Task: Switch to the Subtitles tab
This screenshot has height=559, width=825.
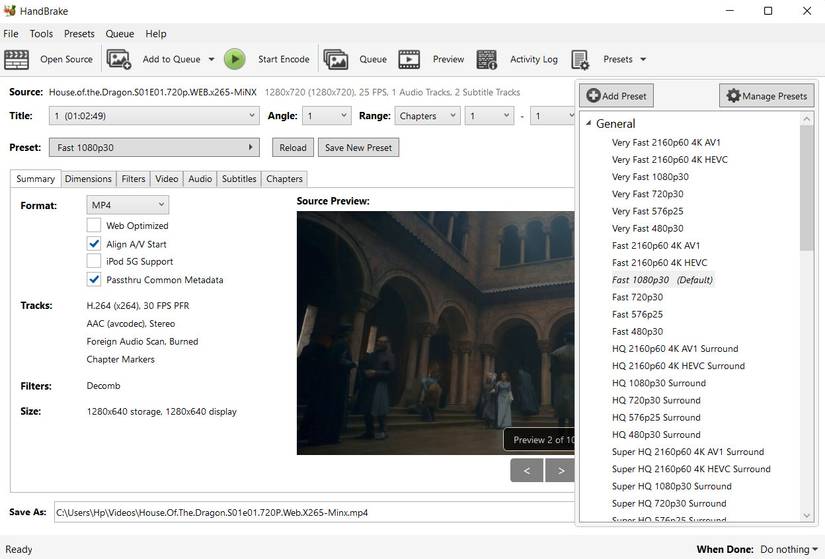Action: [239, 179]
